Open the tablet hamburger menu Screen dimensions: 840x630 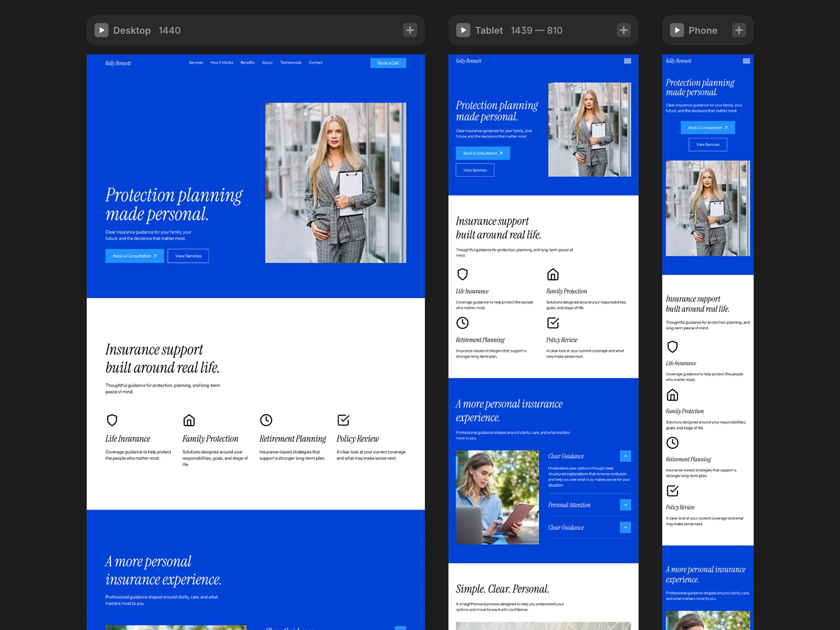[627, 61]
